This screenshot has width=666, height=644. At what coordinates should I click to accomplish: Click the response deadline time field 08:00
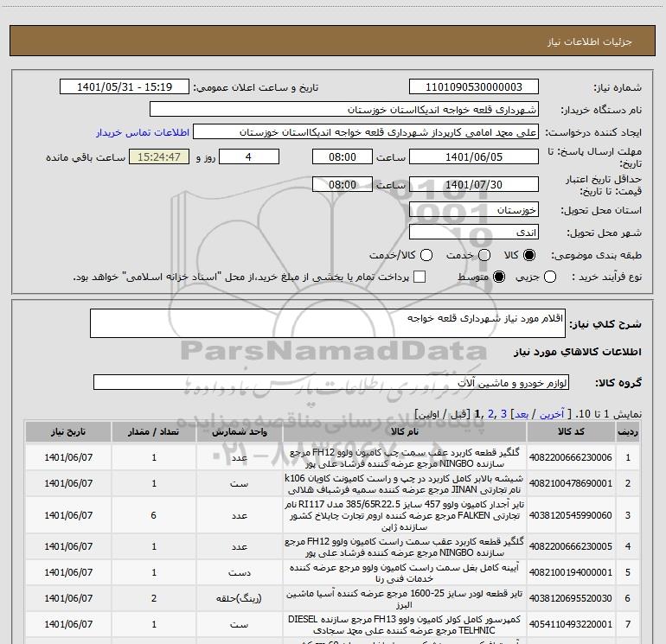[x=343, y=156]
